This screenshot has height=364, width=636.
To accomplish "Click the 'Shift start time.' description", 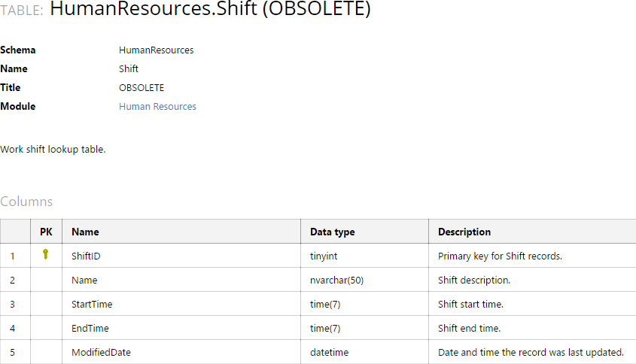I will [x=470, y=304].
